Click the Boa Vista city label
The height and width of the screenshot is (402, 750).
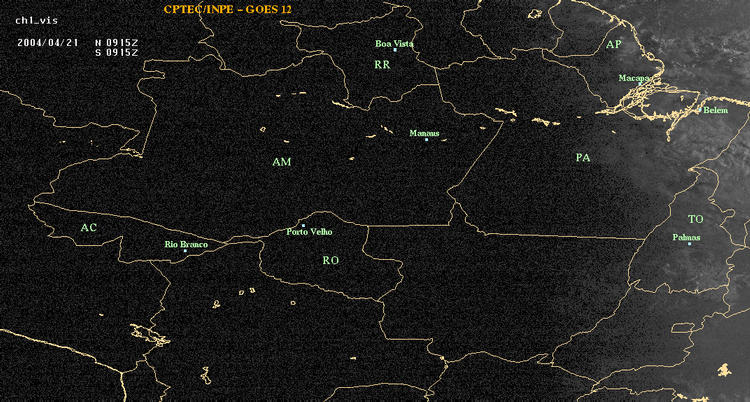pyautogui.click(x=394, y=44)
